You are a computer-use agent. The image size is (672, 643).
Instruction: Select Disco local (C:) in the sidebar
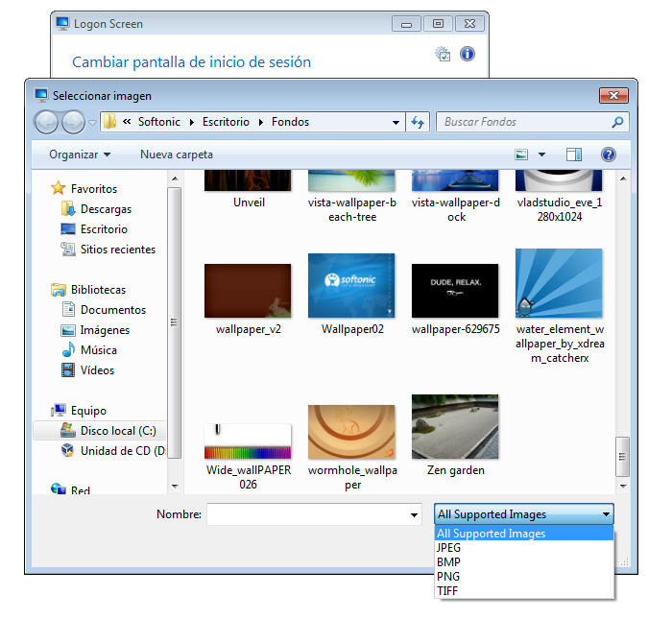117,431
